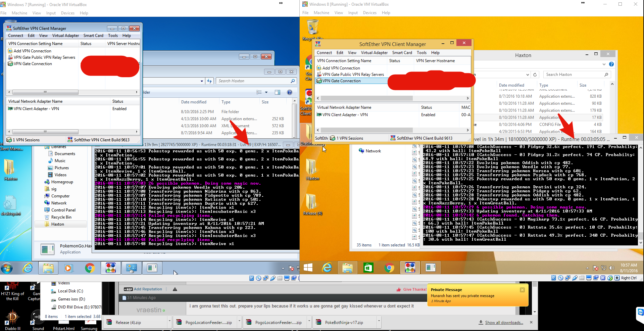
Task: Close the Chrome downloads bar
Action: coord(531,322)
